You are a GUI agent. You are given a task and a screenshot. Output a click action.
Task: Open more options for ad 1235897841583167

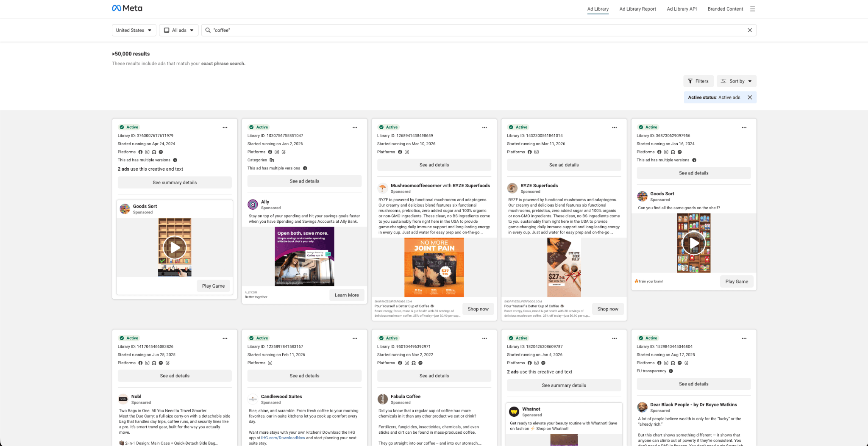pos(355,338)
